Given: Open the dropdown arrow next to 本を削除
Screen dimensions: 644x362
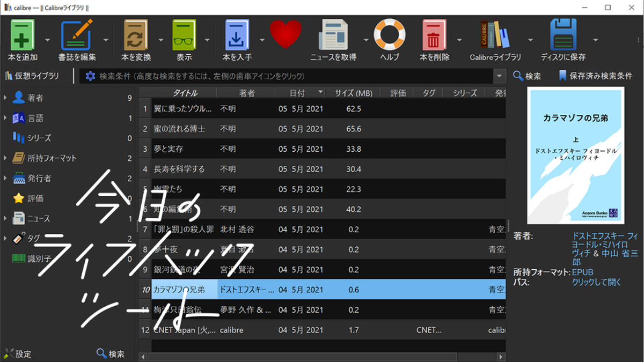Looking at the screenshot, I should click(459, 40).
